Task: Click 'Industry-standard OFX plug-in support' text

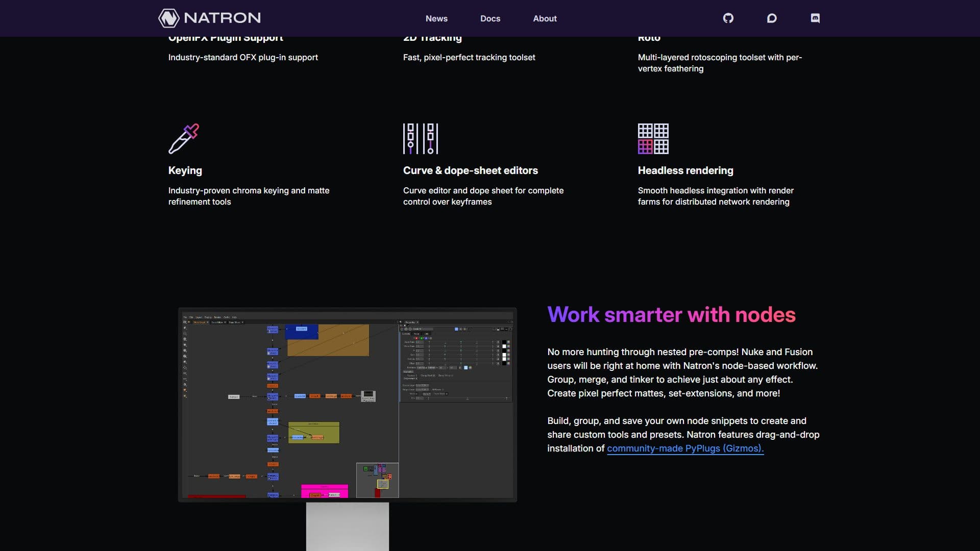Action: point(243,57)
